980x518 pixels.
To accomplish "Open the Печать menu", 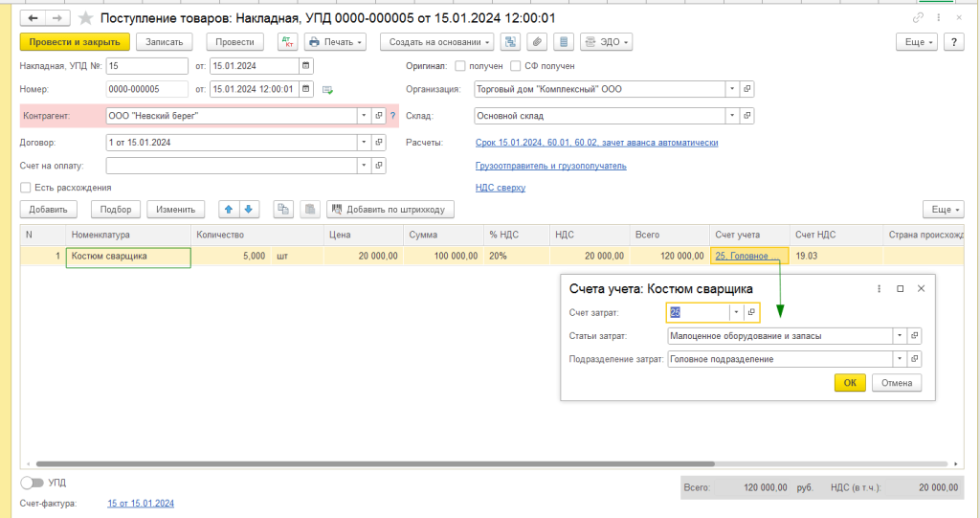I will tap(335, 42).
